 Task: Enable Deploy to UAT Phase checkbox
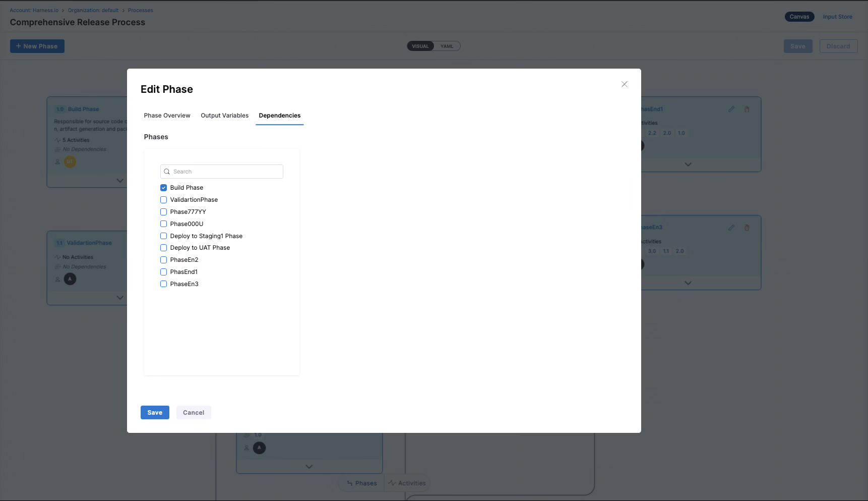tap(163, 248)
